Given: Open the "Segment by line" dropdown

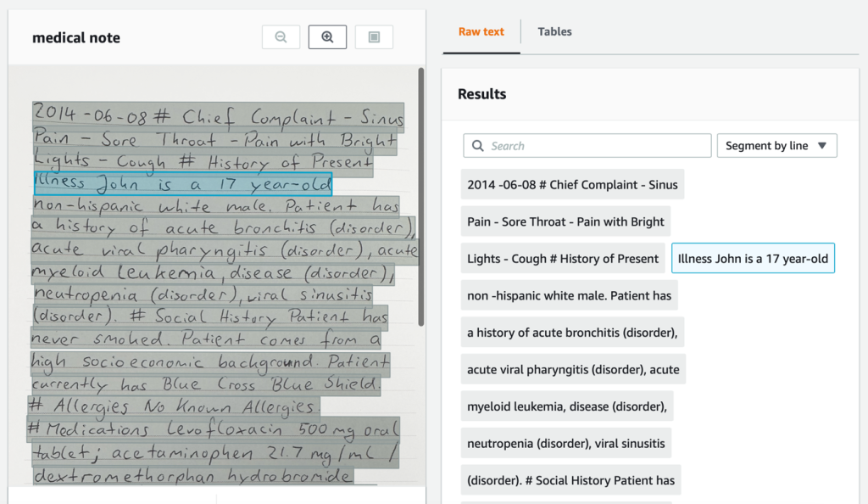Looking at the screenshot, I should [776, 145].
